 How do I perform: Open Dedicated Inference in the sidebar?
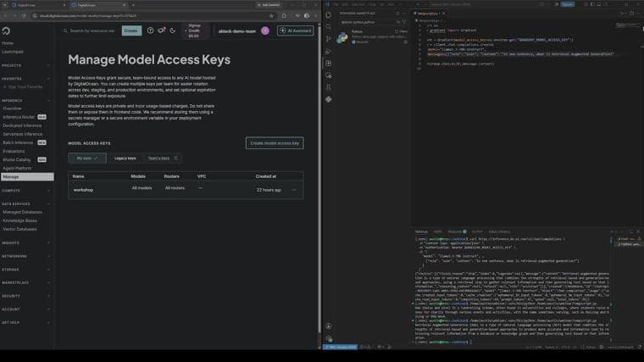22,125
